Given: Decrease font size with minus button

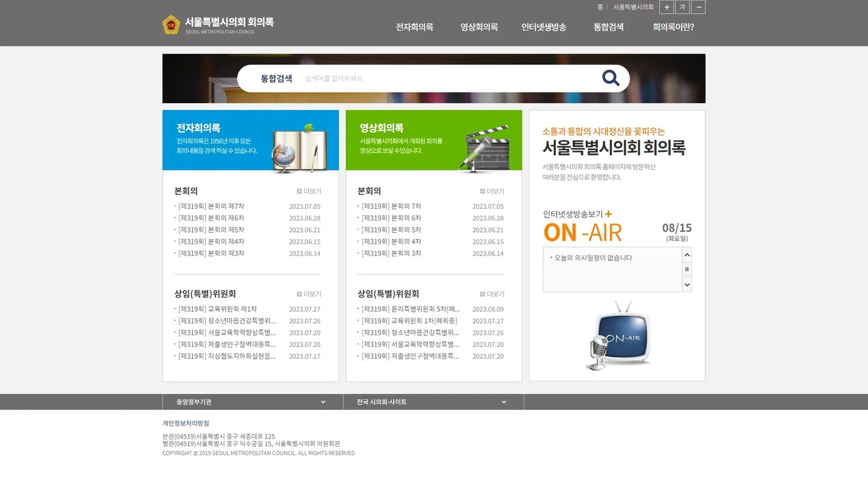Looking at the screenshot, I should (699, 7).
